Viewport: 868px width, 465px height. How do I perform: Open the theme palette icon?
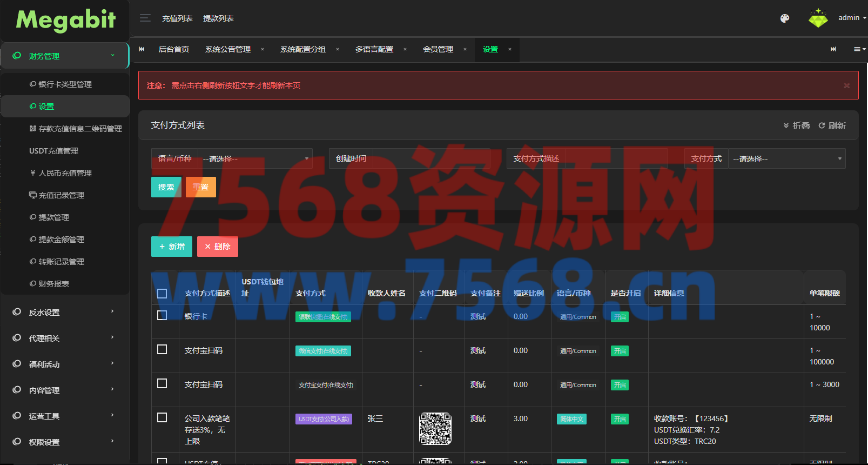coord(785,18)
